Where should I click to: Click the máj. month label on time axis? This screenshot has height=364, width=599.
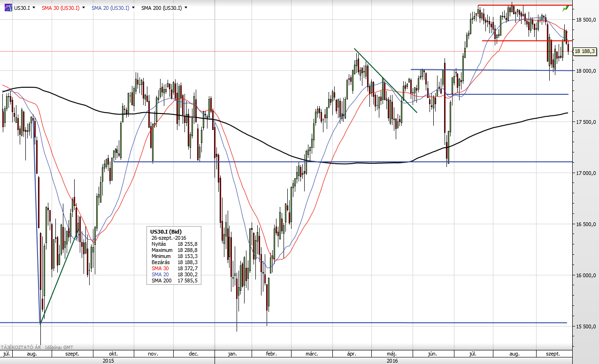pos(392,354)
